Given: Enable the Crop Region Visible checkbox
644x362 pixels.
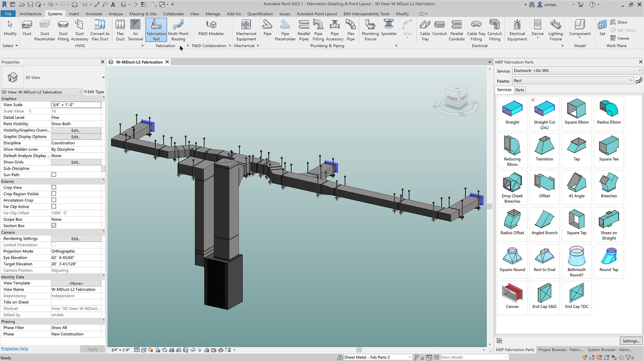Looking at the screenshot, I should click(54, 194).
